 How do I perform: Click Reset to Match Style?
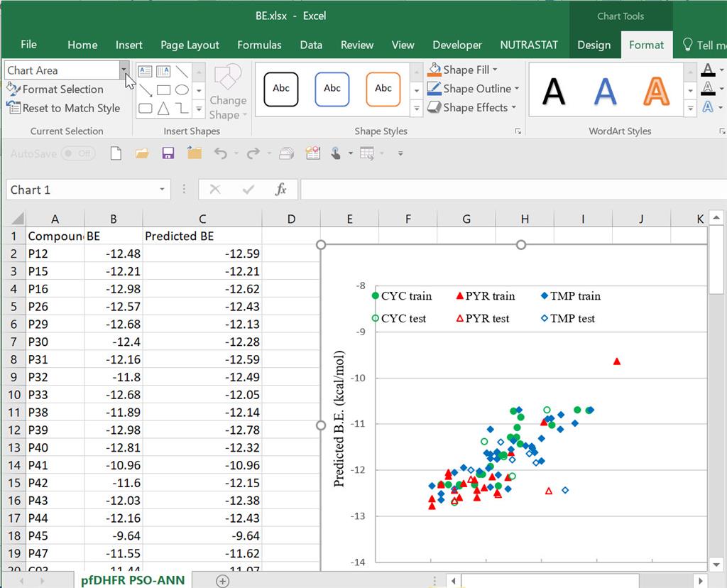pos(62,109)
